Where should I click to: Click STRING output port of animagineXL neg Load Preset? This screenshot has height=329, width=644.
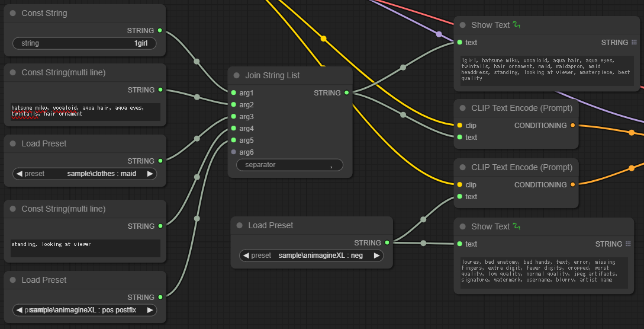click(387, 242)
